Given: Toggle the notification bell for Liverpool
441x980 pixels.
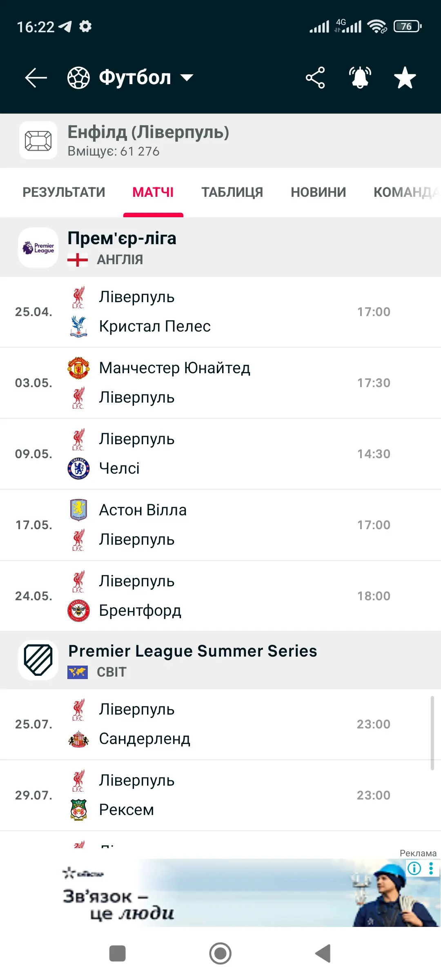Looking at the screenshot, I should [x=360, y=78].
